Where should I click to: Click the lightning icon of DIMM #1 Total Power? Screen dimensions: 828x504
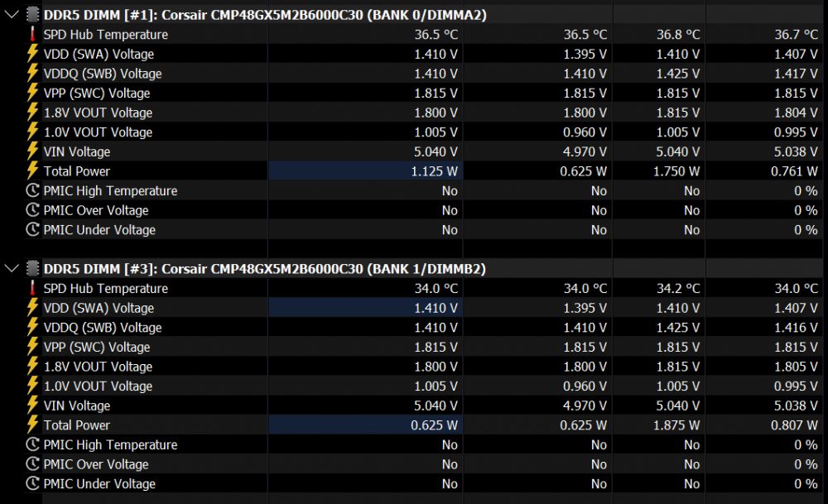coord(33,171)
